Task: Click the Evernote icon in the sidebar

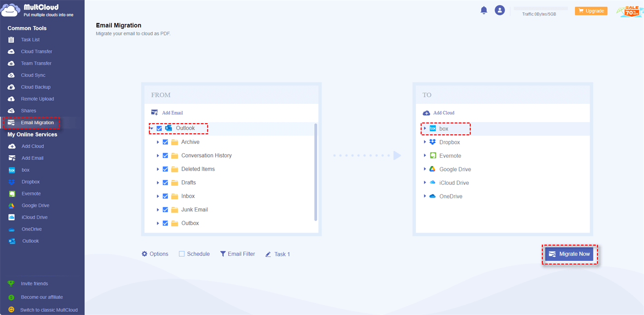Action: coord(12,194)
